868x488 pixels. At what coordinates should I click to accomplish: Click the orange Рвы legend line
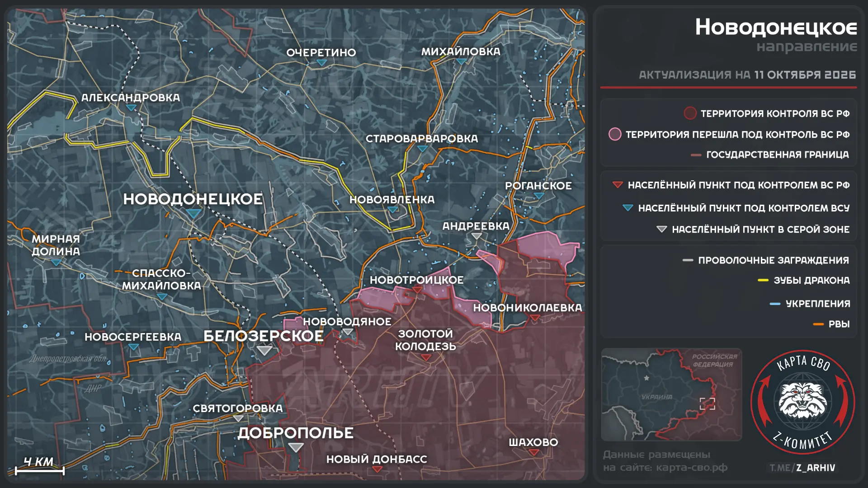pos(818,324)
